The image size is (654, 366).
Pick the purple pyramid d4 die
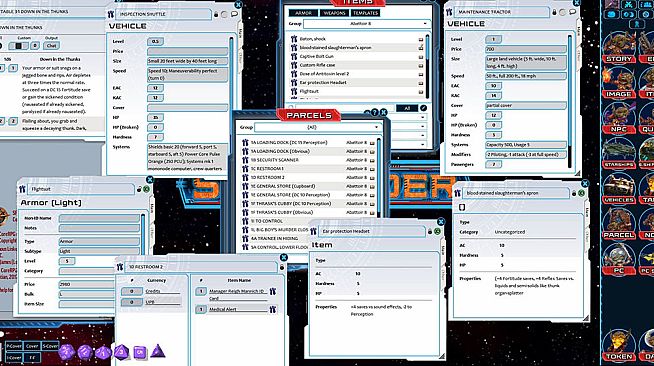pyautogui.click(x=157, y=351)
